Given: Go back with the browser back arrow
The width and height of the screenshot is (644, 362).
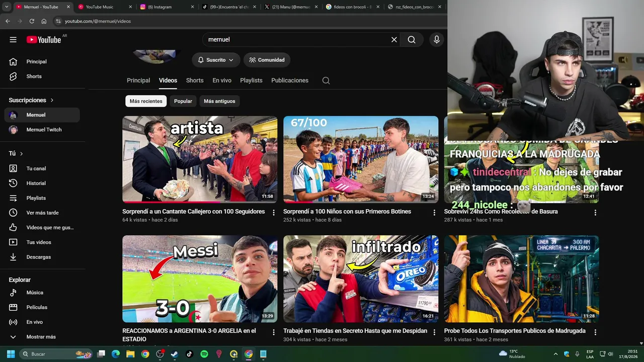Looking at the screenshot, I should 8,21.
